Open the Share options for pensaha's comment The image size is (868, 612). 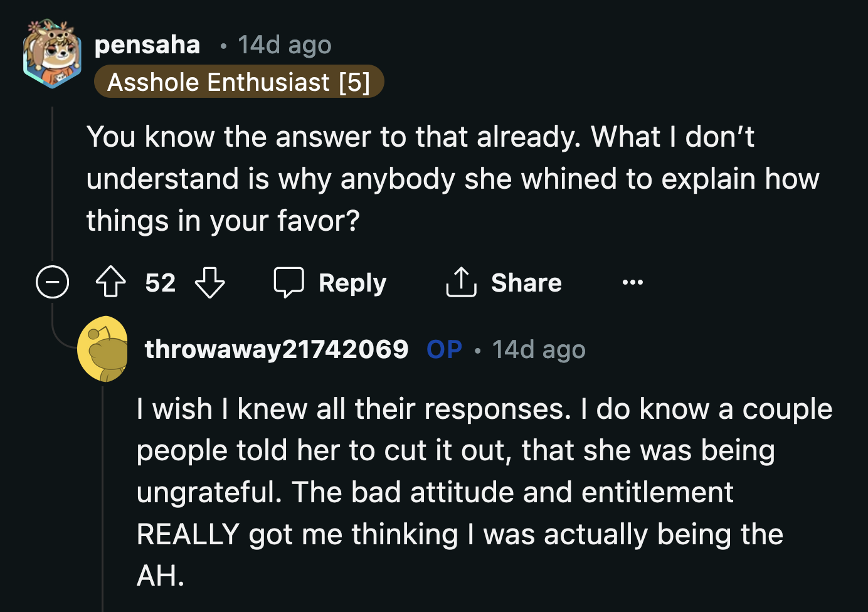[502, 282]
